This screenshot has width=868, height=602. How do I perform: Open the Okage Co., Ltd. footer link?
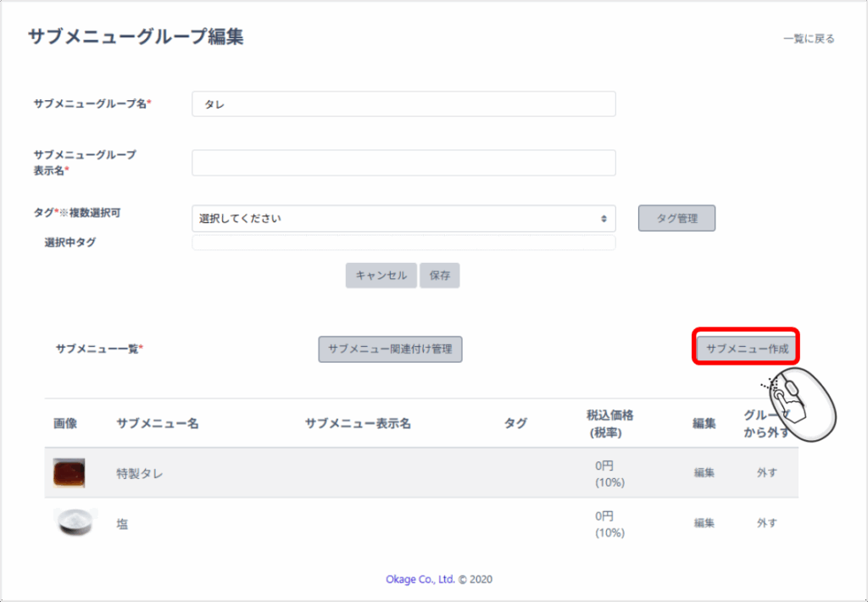(420, 580)
